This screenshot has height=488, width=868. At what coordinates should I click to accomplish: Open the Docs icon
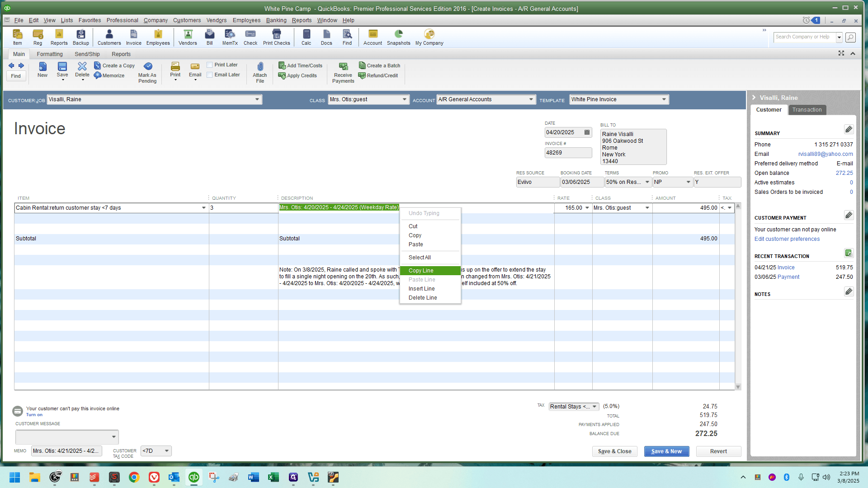pyautogui.click(x=326, y=37)
